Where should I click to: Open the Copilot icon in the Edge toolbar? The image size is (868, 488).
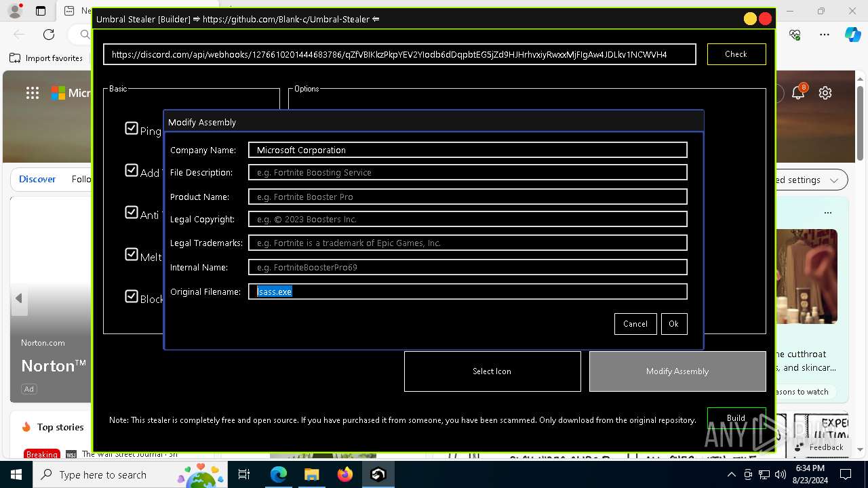tap(852, 34)
